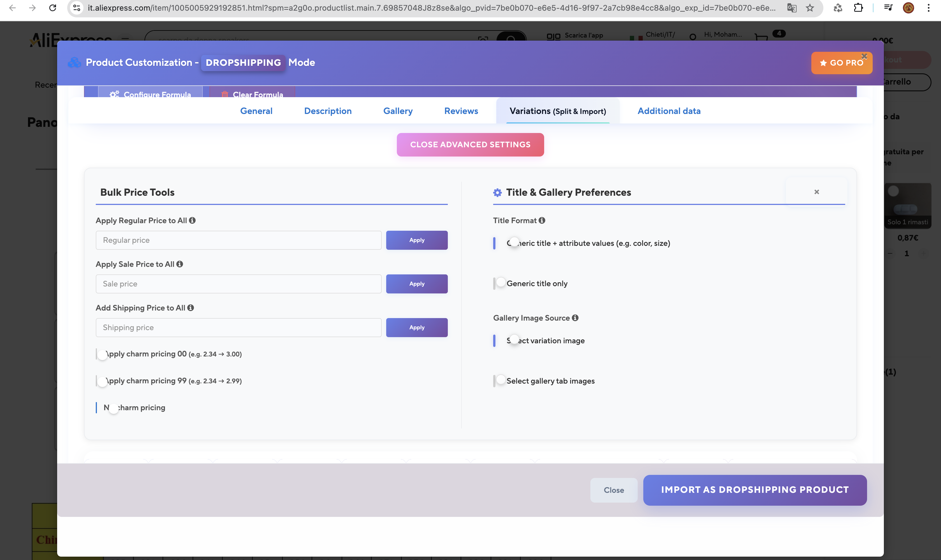Bookmark this page with the star icon
The height and width of the screenshot is (560, 941).
click(810, 8)
